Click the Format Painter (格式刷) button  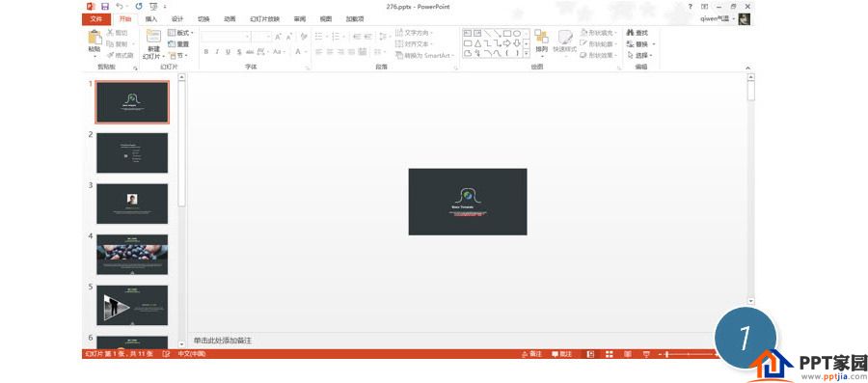(x=121, y=55)
